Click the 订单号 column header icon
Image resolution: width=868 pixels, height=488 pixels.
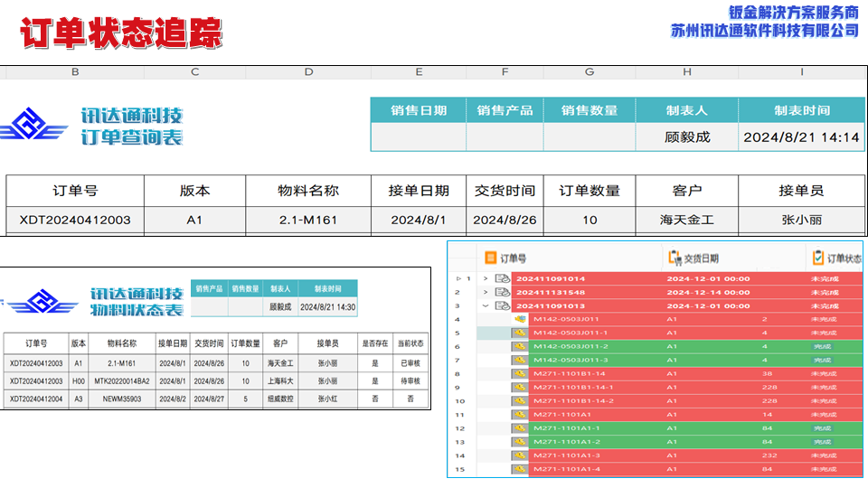click(x=491, y=258)
